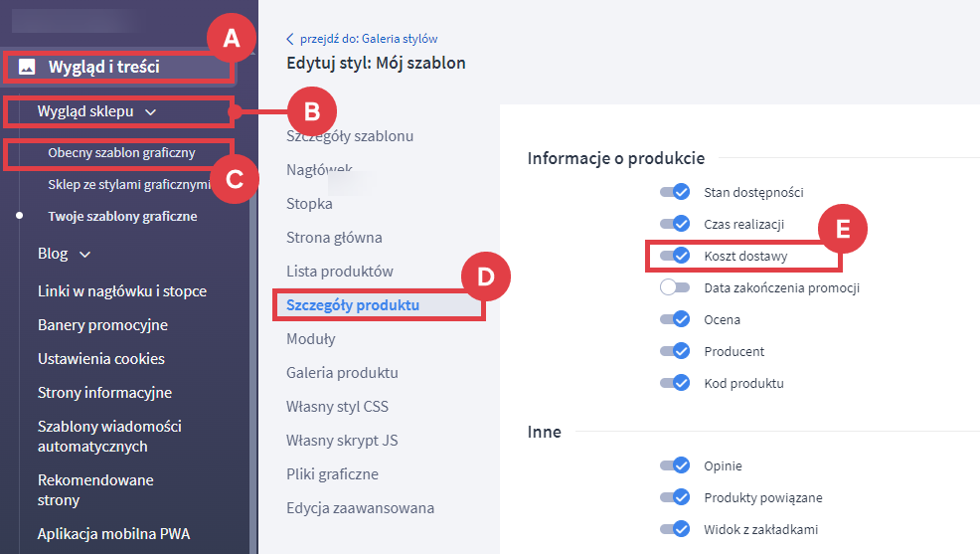Go back to Galeria stylów
The height and width of the screenshot is (554, 980).
point(369,39)
